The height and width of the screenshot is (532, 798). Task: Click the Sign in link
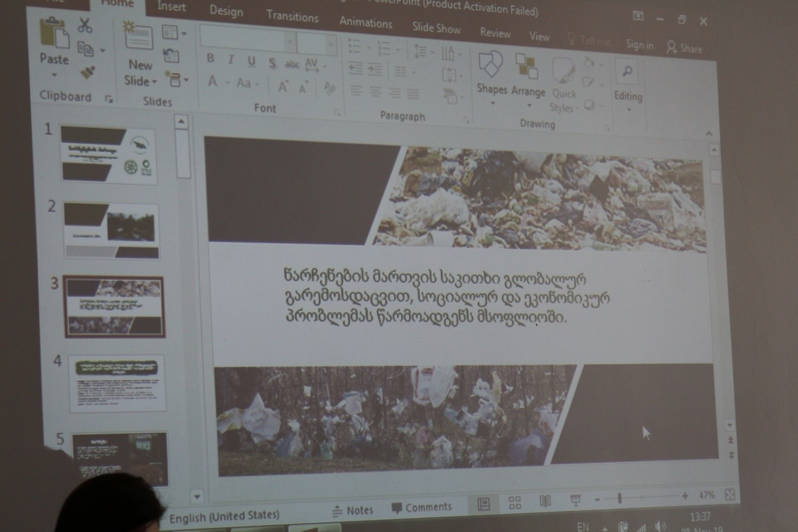coord(640,45)
